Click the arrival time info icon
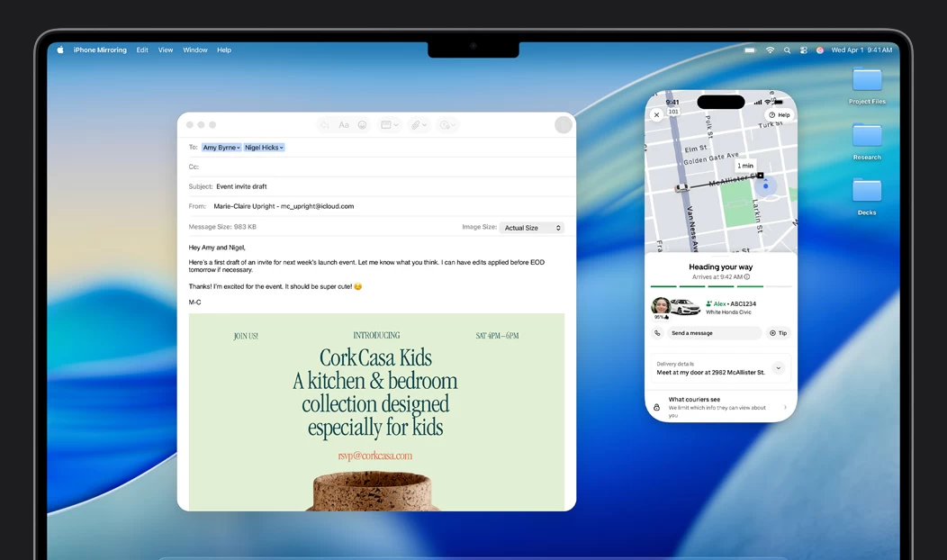The width and height of the screenshot is (947, 560). pyautogui.click(x=747, y=277)
